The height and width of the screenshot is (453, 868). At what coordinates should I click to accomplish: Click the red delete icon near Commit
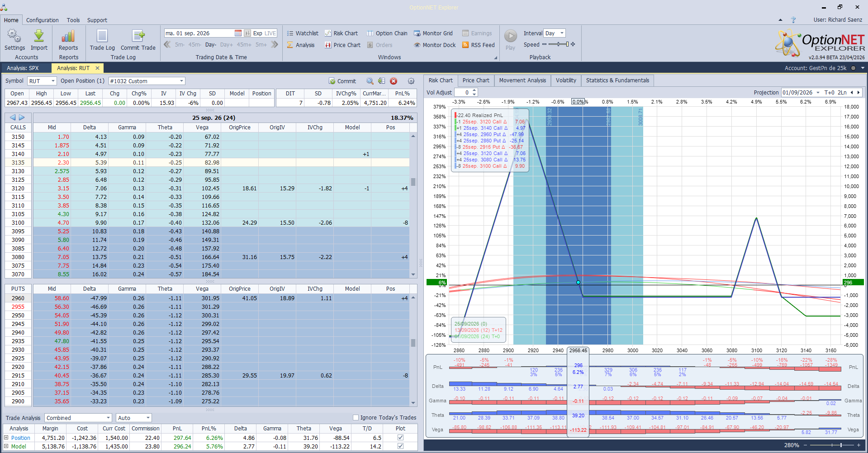pos(394,81)
